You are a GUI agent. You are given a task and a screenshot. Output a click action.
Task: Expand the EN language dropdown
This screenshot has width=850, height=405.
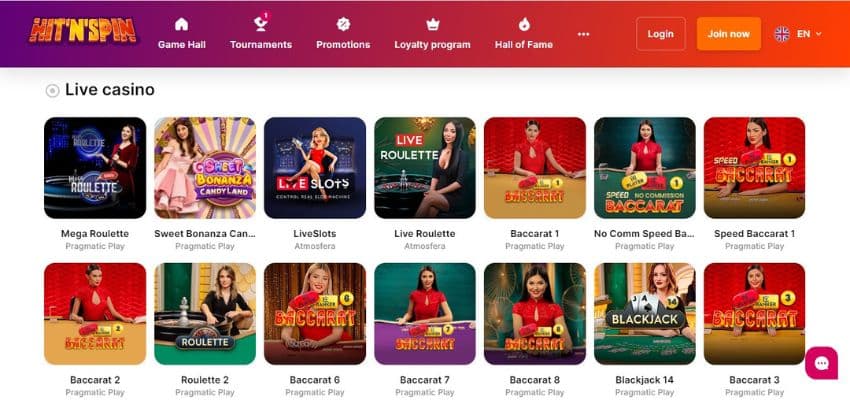tap(809, 34)
